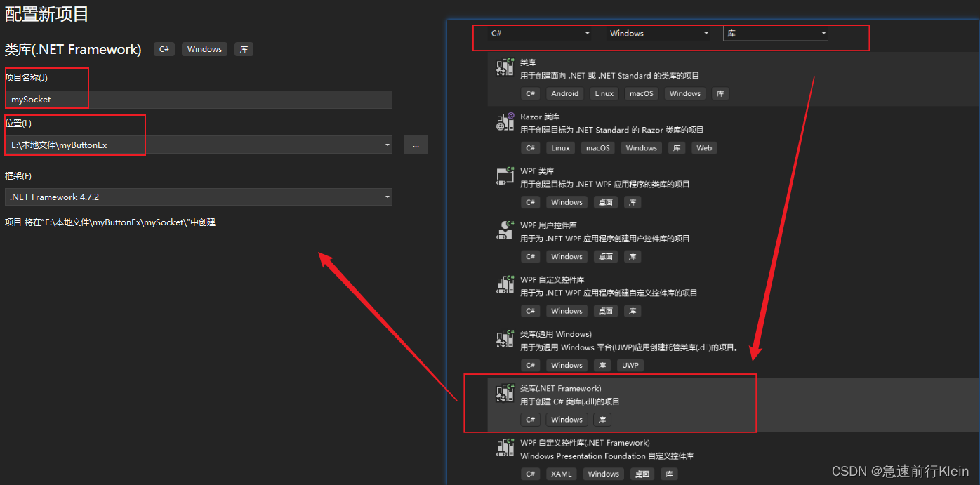Select the WPF 类库 project icon
Screen dimensions: 980x485
click(x=504, y=177)
